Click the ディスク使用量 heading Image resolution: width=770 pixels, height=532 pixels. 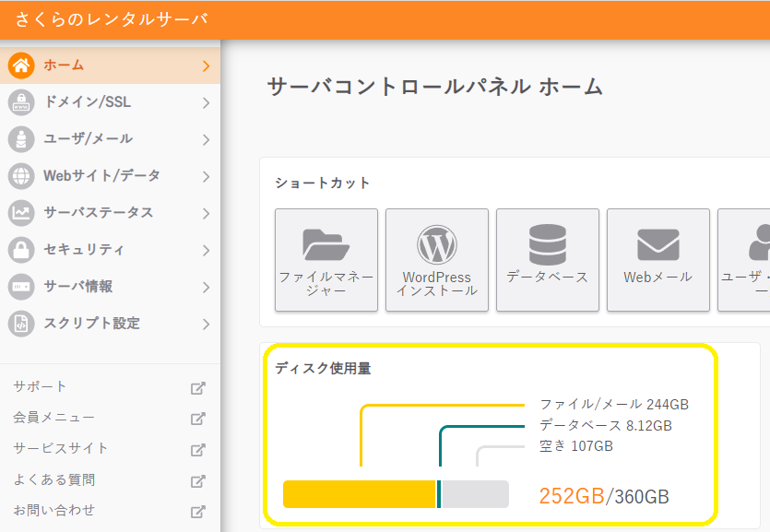tap(323, 368)
